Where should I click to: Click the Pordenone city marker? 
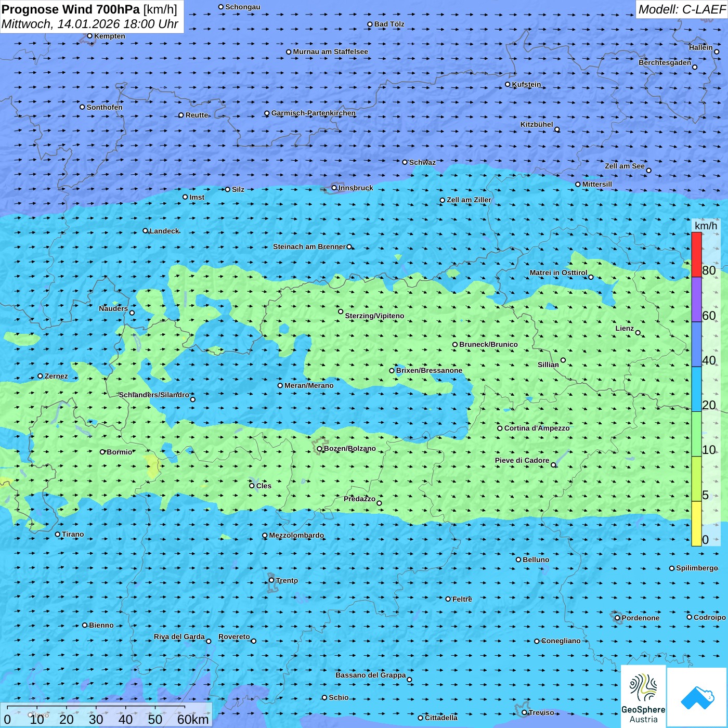click(617, 618)
